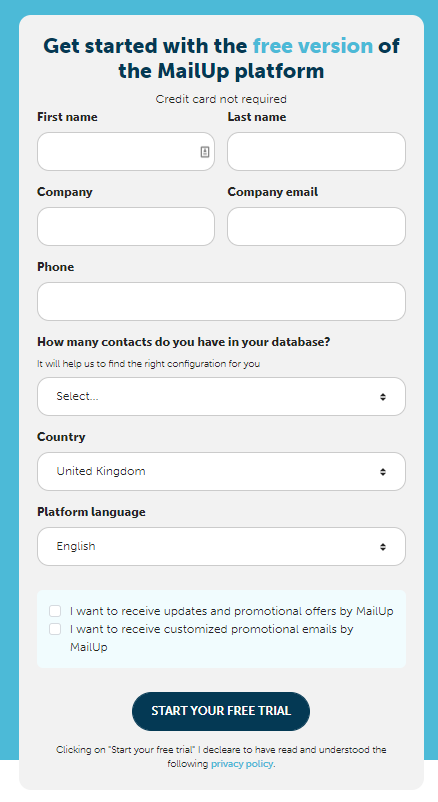
Task: Click the arrows icon on contacts dropdown
Action: coord(383,397)
